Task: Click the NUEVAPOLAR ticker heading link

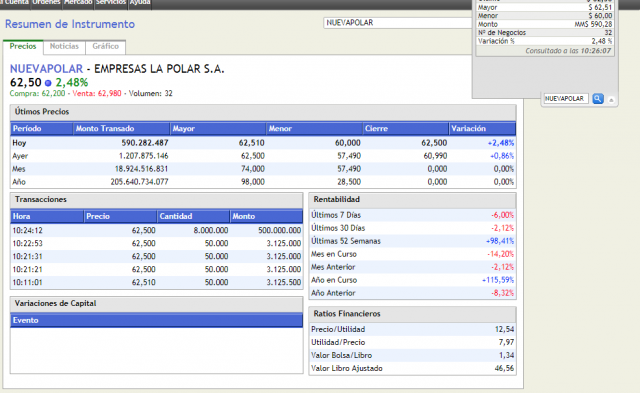Action: (x=46, y=69)
